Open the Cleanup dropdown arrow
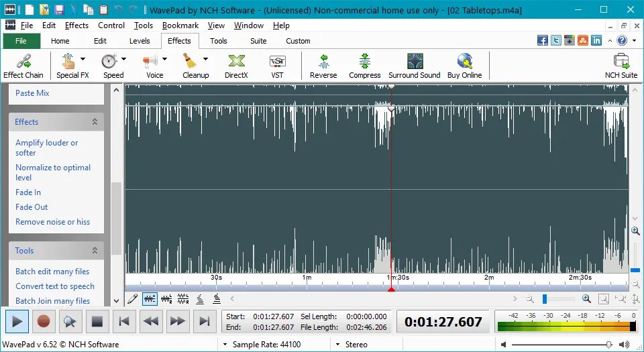This screenshot has width=644, height=352. tap(205, 59)
